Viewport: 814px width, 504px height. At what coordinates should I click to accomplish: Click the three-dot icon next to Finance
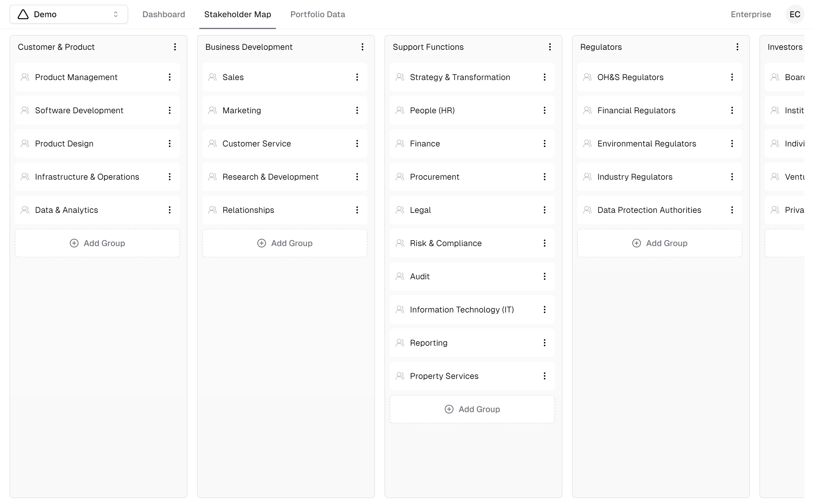545,143
